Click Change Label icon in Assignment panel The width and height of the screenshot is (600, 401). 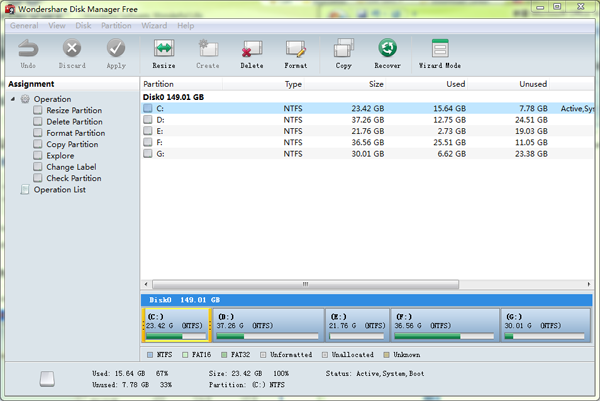[x=38, y=167]
